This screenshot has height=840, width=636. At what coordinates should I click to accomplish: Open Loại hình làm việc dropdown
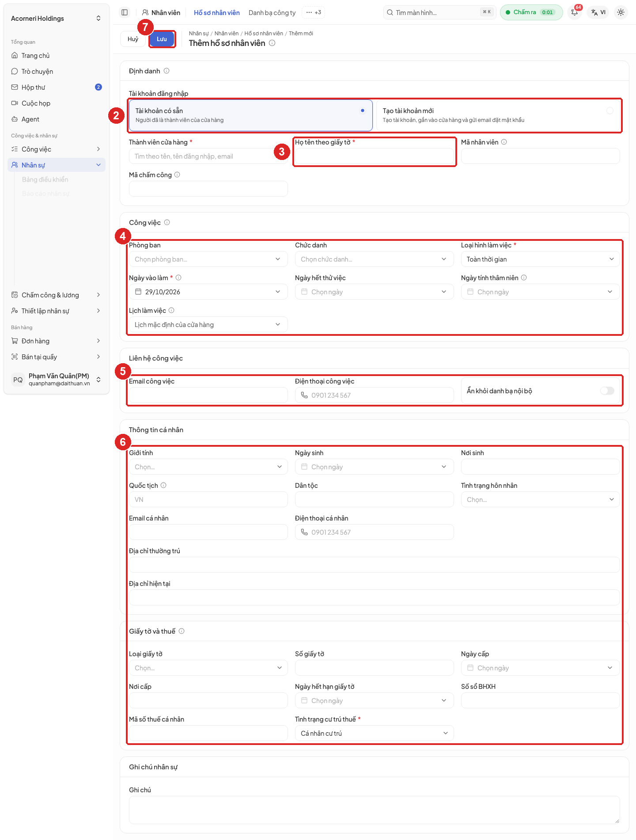[x=541, y=259]
